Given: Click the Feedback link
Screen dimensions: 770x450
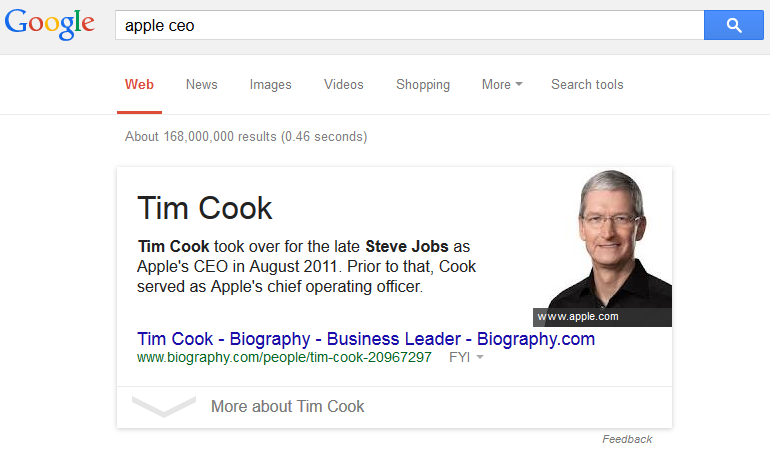Looking at the screenshot, I should click(x=627, y=439).
